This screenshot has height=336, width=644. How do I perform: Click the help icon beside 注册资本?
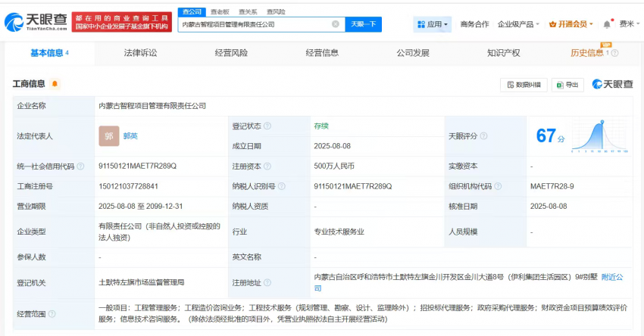267,166
